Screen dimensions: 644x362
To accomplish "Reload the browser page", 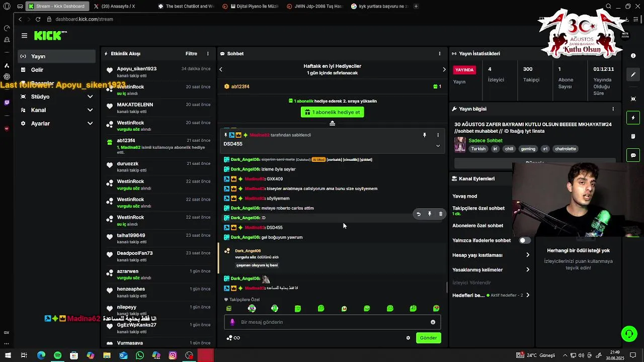I will point(38,19).
